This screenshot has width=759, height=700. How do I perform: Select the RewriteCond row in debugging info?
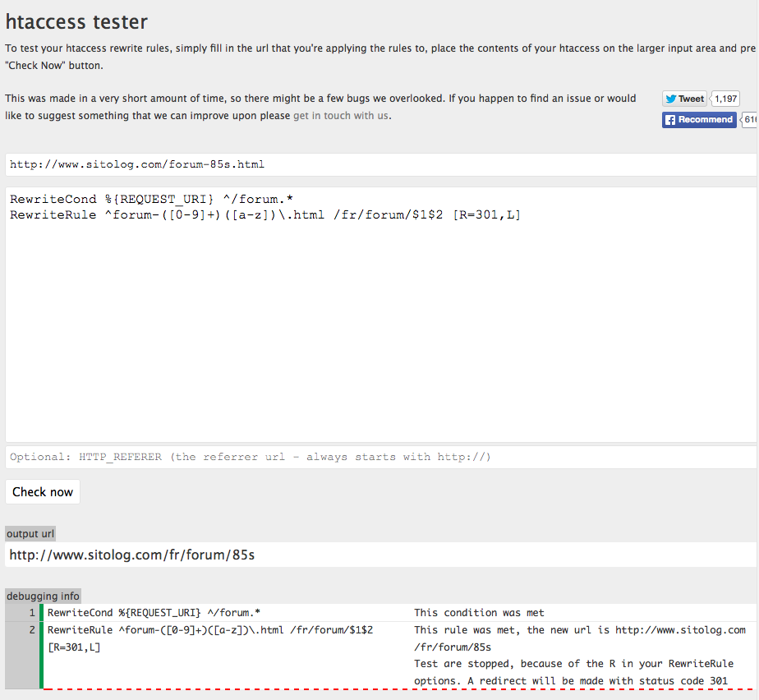click(x=154, y=613)
